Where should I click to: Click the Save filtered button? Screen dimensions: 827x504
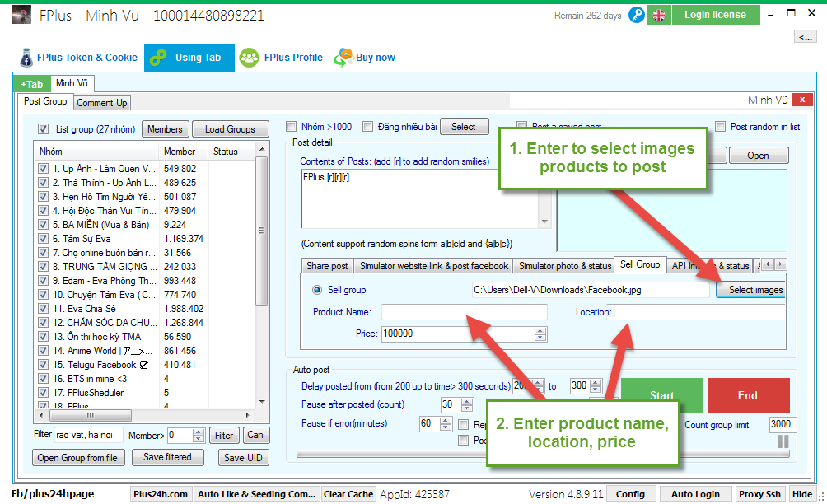(x=168, y=457)
